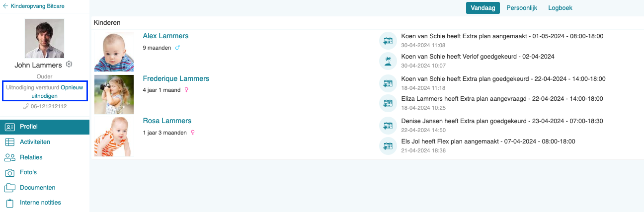Open the Logboek tab

[x=561, y=8]
